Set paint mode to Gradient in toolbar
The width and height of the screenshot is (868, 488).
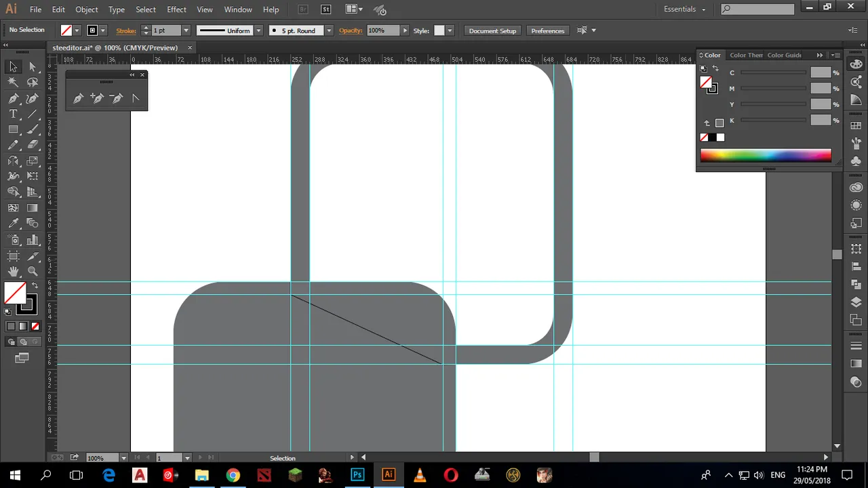click(x=23, y=326)
